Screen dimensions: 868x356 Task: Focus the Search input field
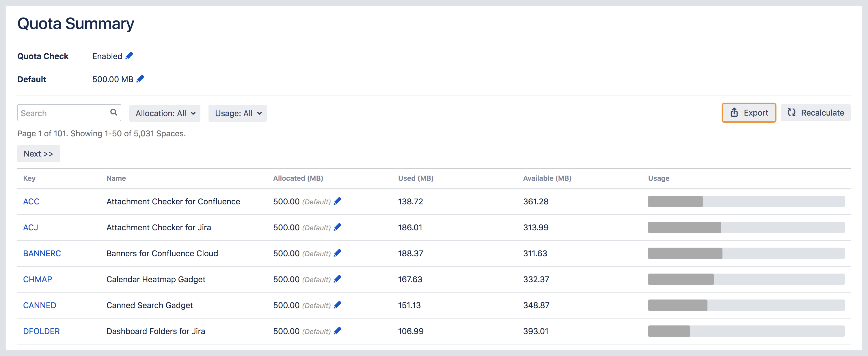pyautogui.click(x=64, y=113)
